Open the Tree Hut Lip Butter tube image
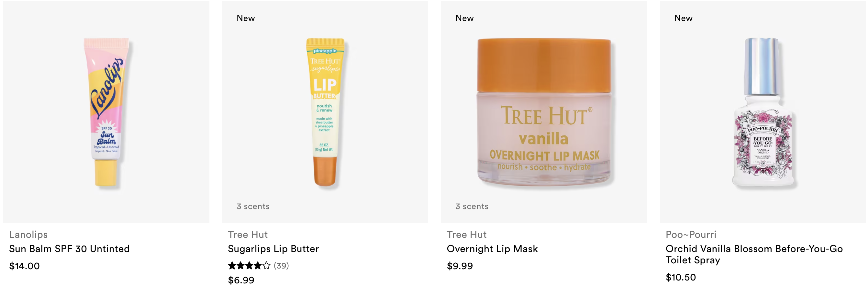 (325, 112)
